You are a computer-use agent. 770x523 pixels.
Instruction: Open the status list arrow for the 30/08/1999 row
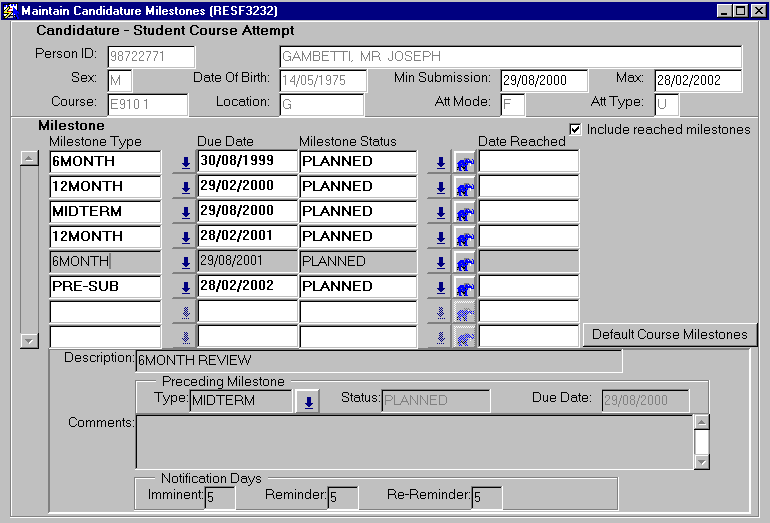pos(440,162)
